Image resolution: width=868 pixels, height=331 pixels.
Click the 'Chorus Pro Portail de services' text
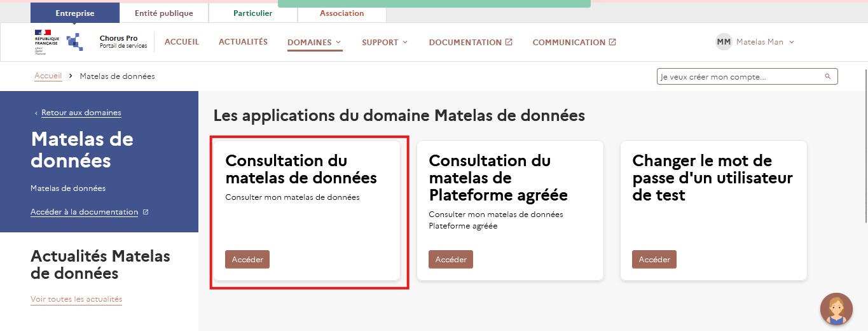tap(123, 42)
